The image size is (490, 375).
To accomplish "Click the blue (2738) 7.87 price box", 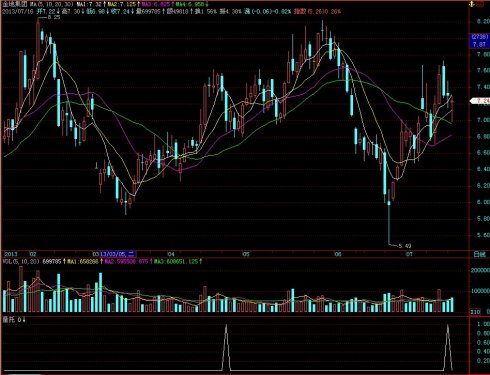I will 479,41.
